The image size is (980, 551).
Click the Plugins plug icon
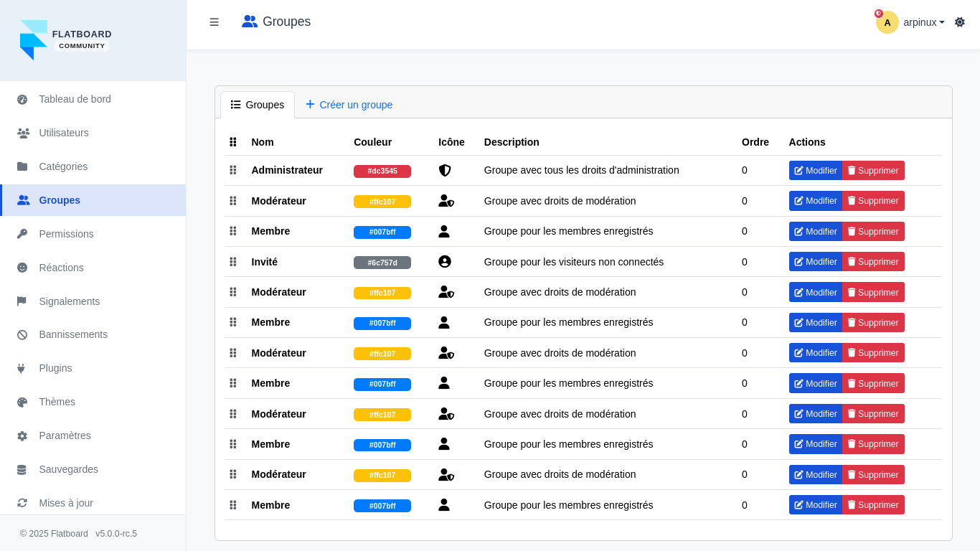(22, 368)
